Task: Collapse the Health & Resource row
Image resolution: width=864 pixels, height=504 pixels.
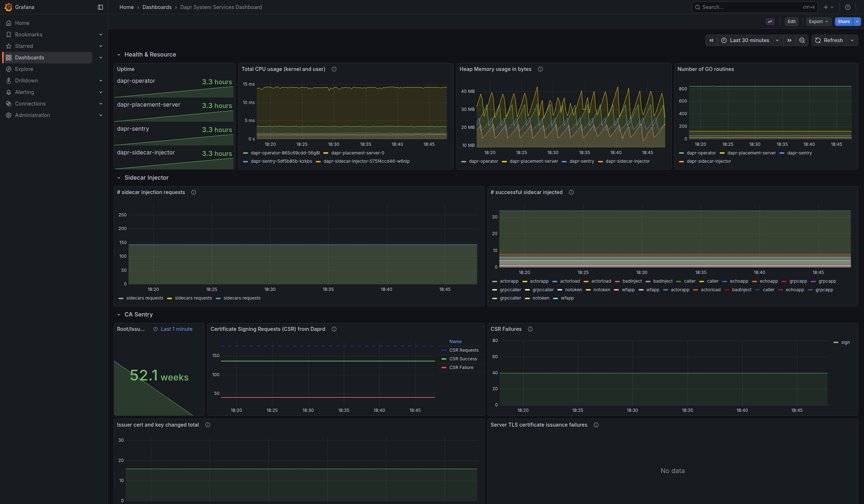Action: click(119, 55)
